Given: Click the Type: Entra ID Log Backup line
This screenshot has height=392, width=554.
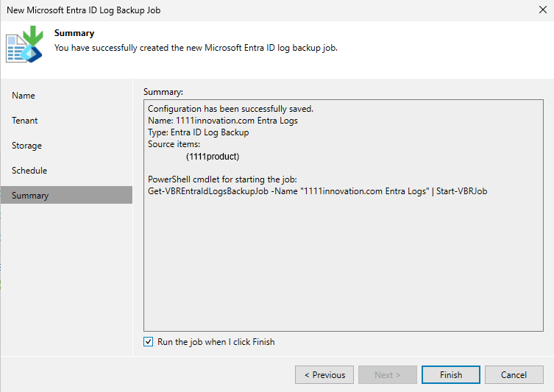Looking at the screenshot, I should tap(198, 132).
